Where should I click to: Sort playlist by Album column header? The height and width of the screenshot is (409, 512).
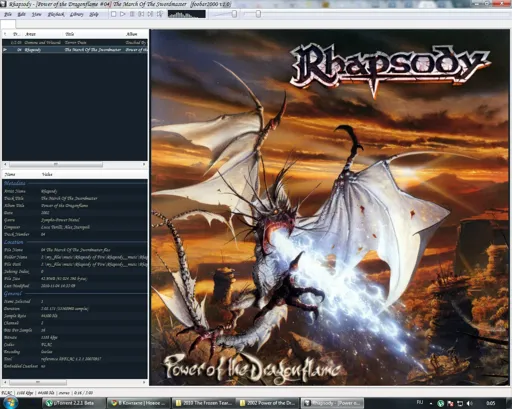(136, 34)
